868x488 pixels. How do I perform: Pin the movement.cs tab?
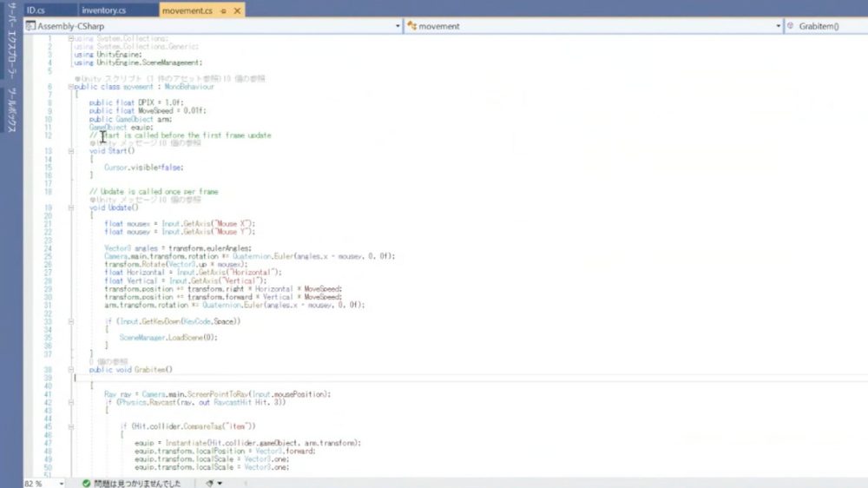[x=224, y=10]
